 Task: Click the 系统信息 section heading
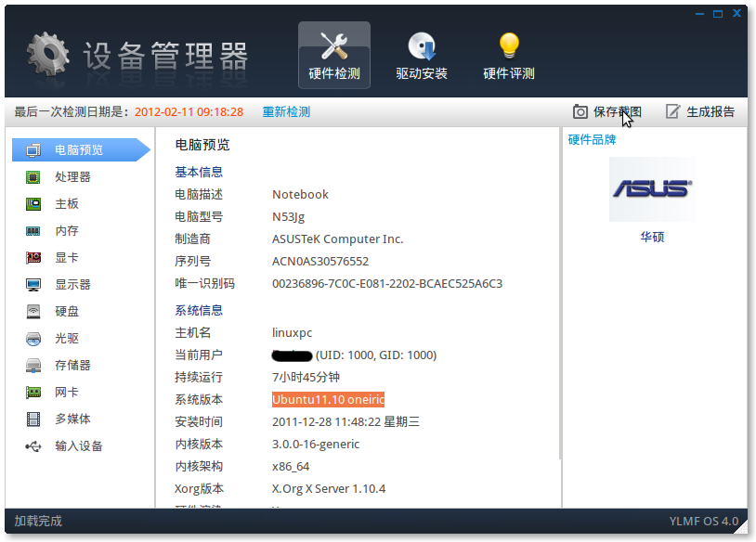(199, 310)
